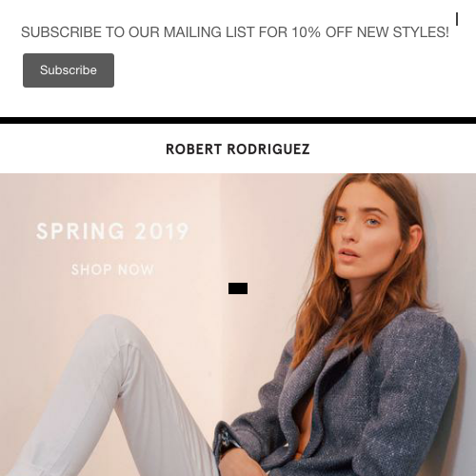
Task: Open the Robert Rodriguez homepage logo
Action: pos(238,149)
